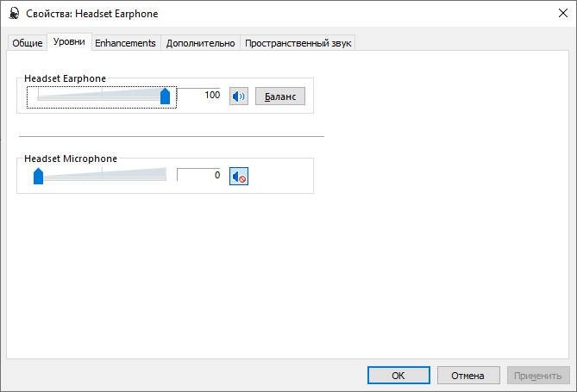Confirm with the OK button
This screenshot has height=392, width=577.
[398, 376]
